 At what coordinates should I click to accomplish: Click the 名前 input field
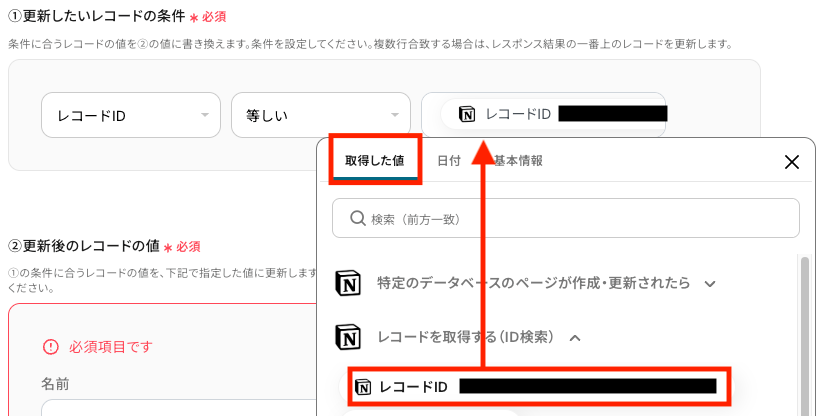point(179,408)
